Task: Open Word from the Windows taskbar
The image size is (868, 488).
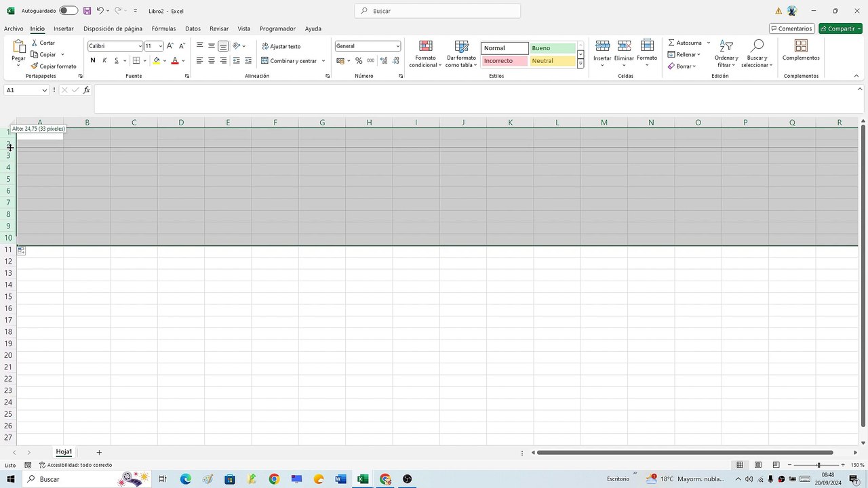Action: point(340,479)
